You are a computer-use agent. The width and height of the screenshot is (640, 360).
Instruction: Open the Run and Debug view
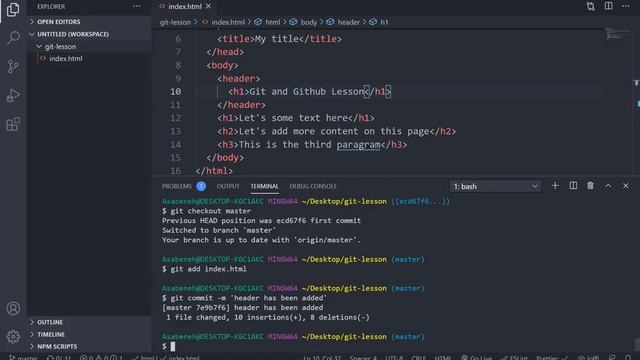pos(13,95)
